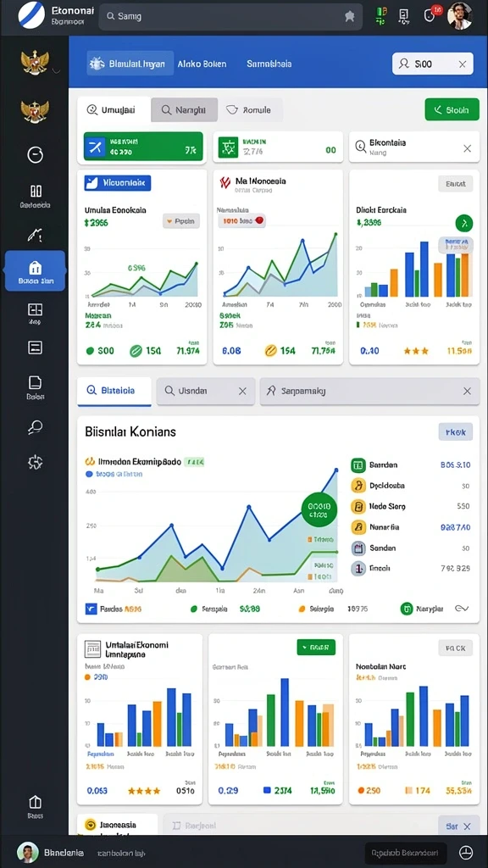Click the magnifier search icon in sidebar
The height and width of the screenshot is (868, 488).
36,427
